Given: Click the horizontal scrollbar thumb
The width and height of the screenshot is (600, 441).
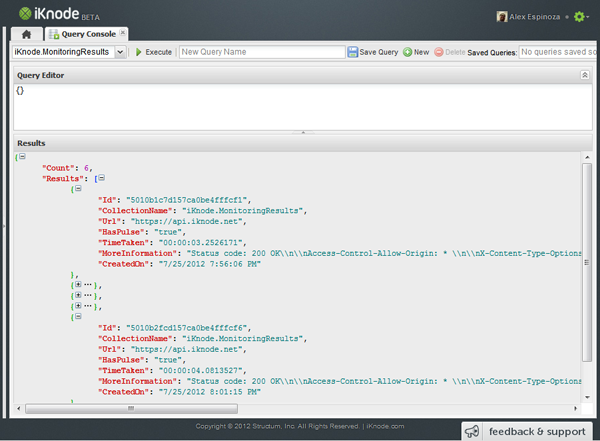Looking at the screenshot, I should pos(131,408).
